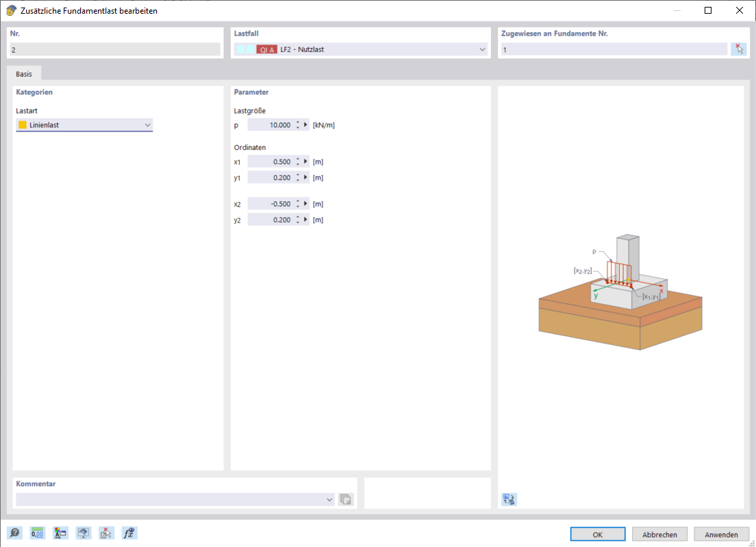
Task: Click the y2 ordinate field 0.200
Action: pyautogui.click(x=270, y=220)
